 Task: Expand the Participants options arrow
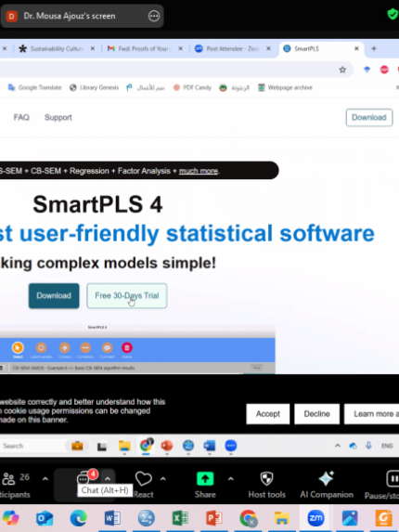point(45,479)
